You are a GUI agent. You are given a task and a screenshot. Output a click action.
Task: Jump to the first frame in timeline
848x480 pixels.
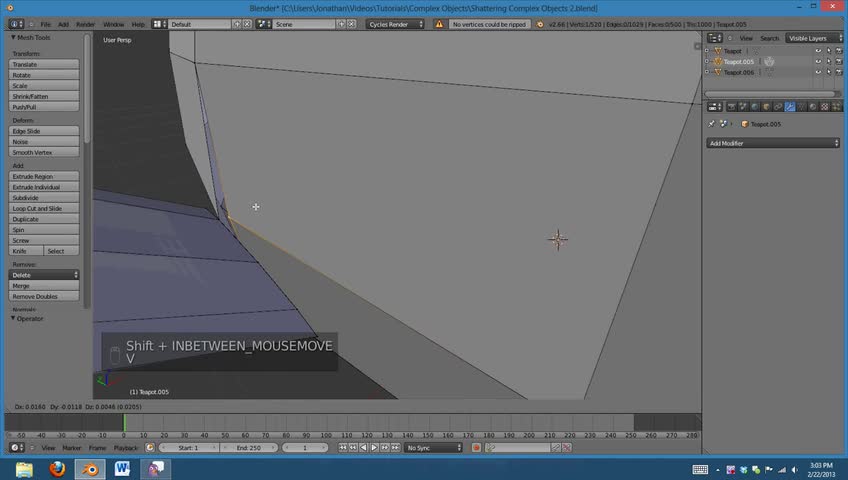(343, 448)
